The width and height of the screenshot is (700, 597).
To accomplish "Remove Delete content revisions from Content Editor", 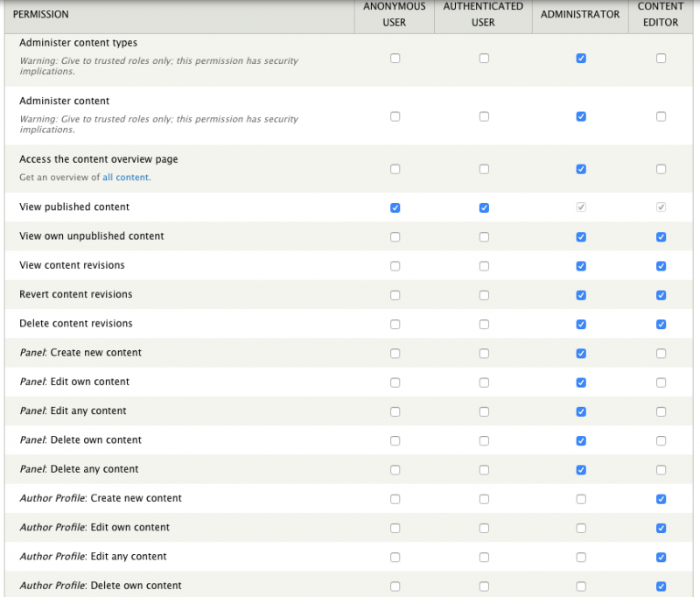I will click(x=661, y=324).
